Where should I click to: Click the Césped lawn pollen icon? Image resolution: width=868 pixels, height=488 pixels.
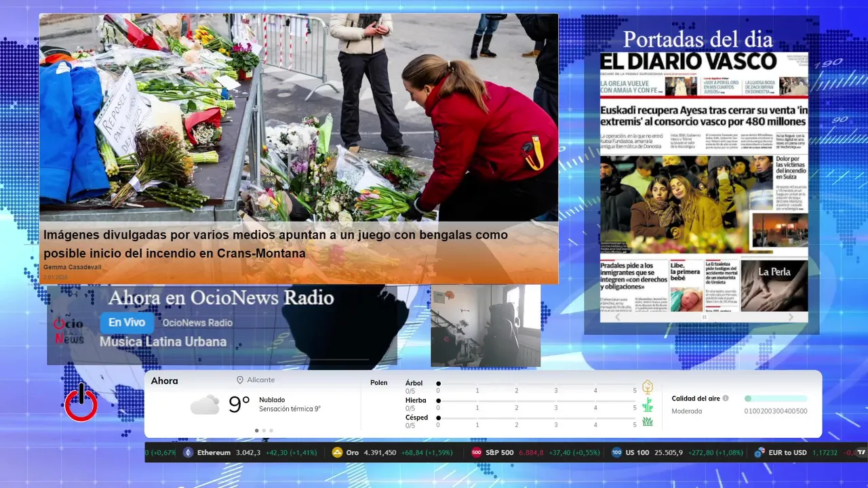click(648, 422)
